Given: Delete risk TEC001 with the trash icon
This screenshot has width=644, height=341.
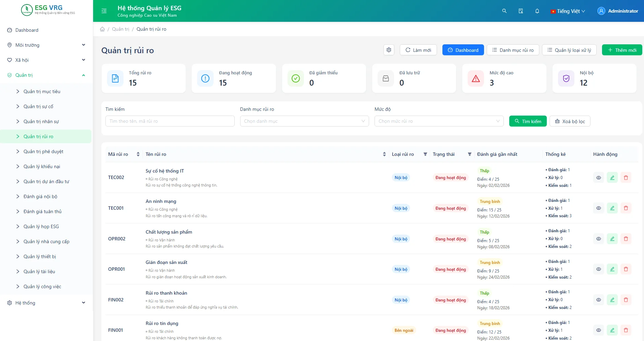Looking at the screenshot, I should click(x=626, y=208).
